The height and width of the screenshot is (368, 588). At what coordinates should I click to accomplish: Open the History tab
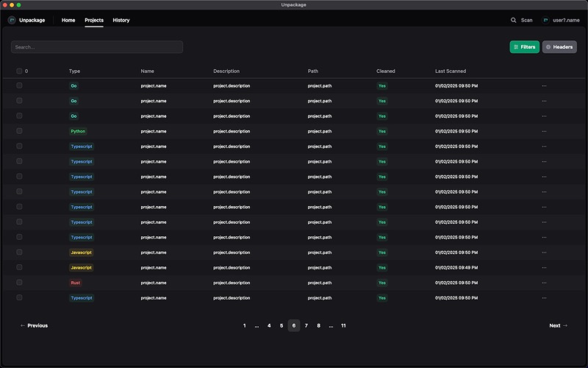[121, 21]
